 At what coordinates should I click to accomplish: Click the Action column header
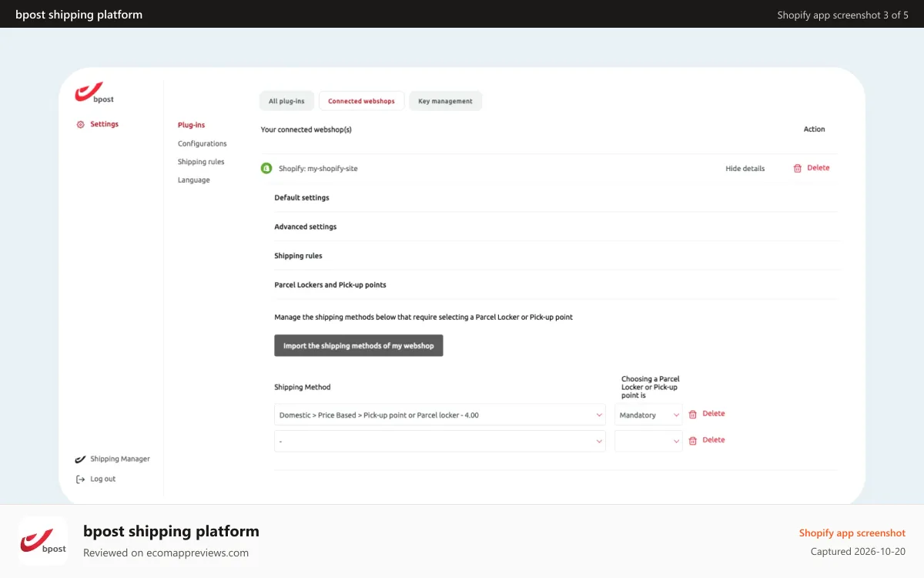[814, 129]
